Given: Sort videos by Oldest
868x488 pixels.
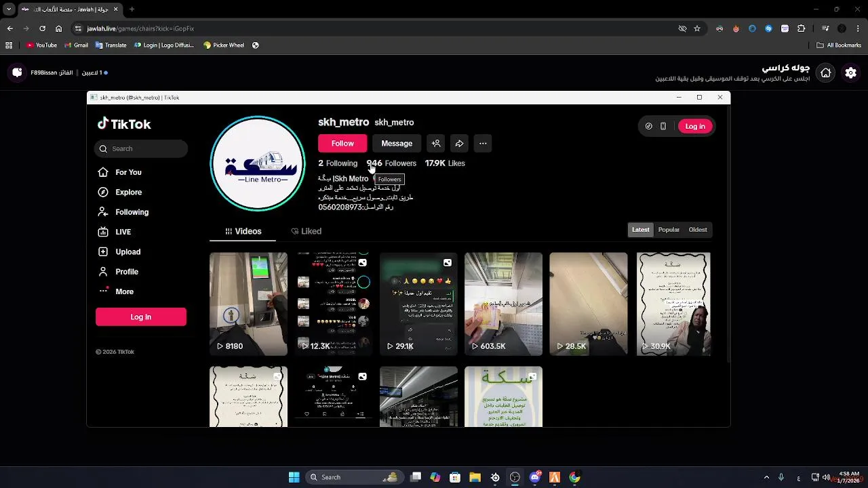Looking at the screenshot, I should 698,230.
